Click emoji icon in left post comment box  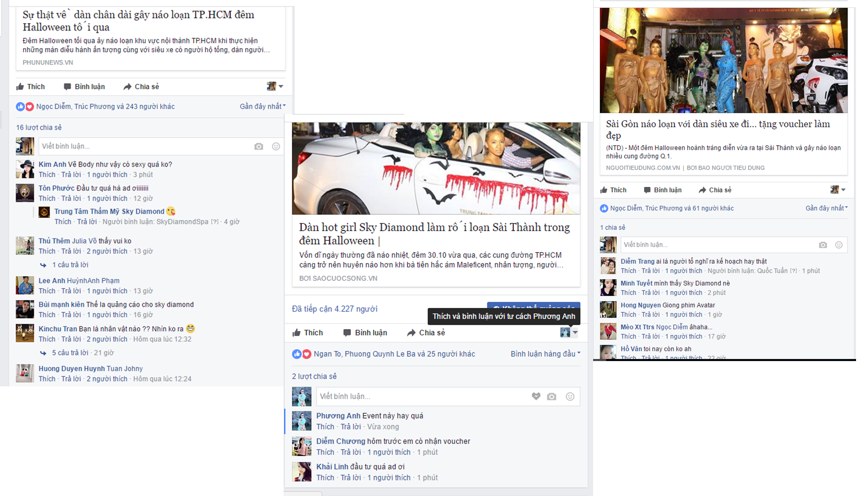click(276, 147)
